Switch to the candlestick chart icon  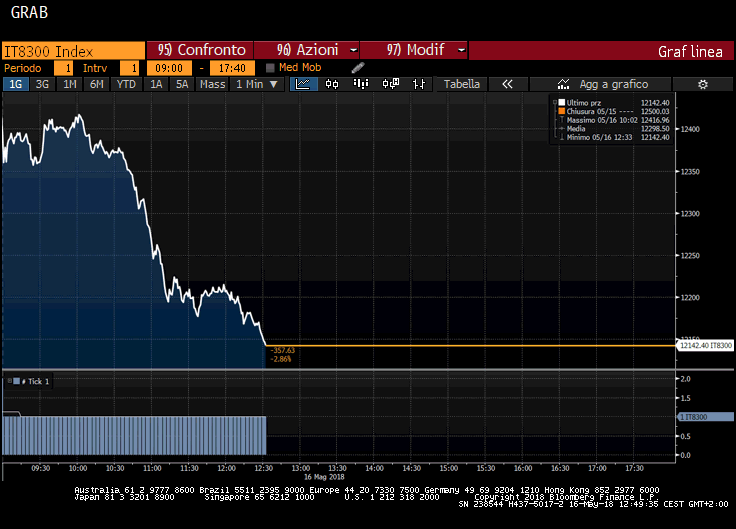click(x=332, y=84)
